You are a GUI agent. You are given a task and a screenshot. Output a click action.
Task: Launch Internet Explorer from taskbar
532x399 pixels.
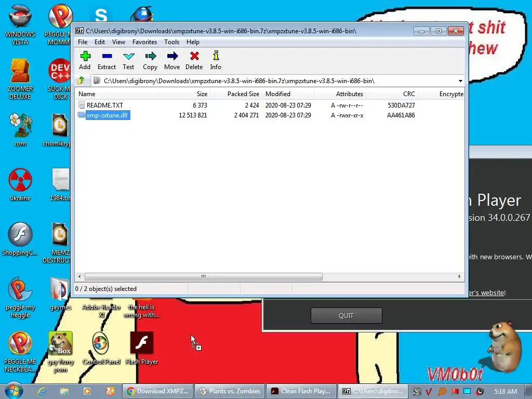tap(42, 391)
